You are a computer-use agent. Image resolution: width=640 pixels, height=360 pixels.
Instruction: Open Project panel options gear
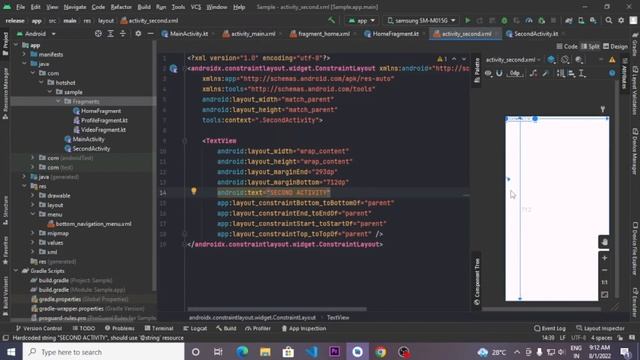click(138, 34)
